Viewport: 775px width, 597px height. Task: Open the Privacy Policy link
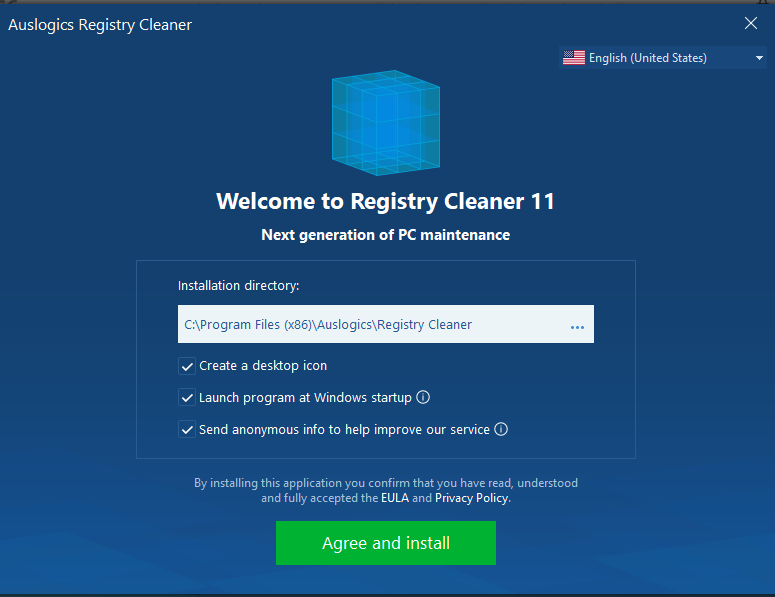pos(472,498)
